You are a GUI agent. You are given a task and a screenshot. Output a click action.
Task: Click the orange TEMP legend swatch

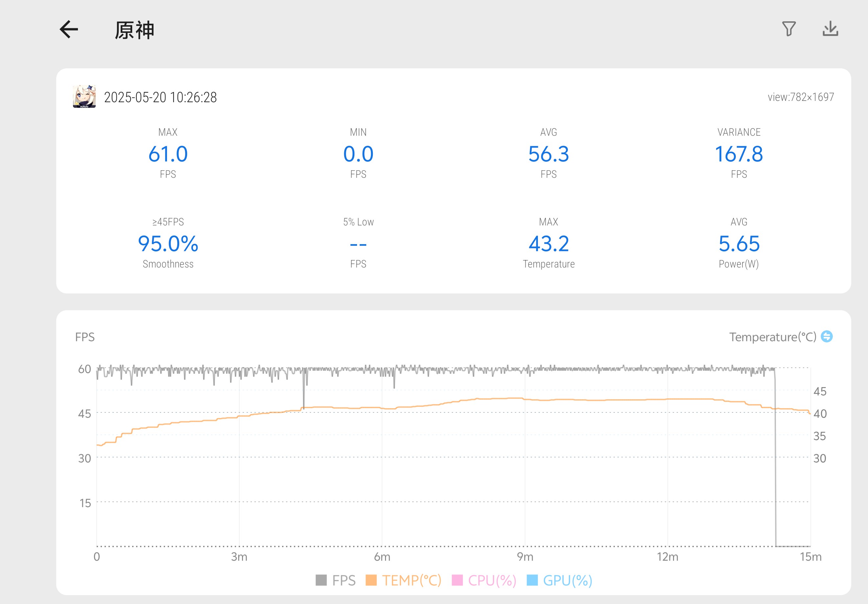coord(371,580)
